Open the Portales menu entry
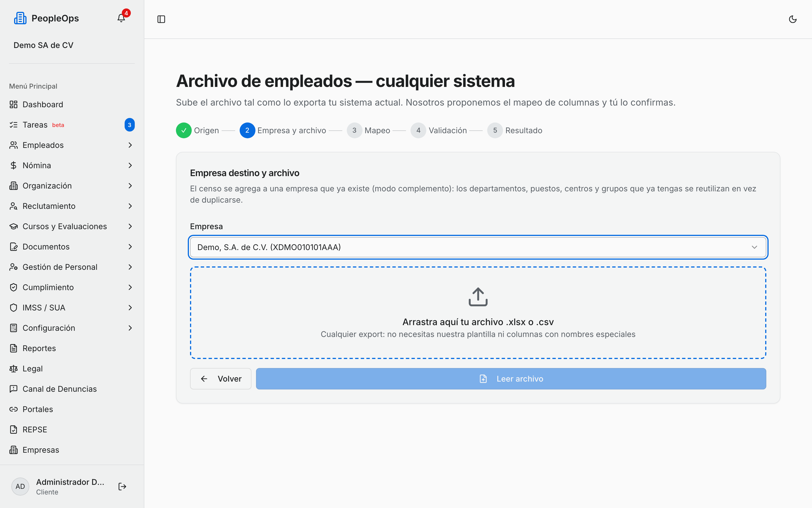The width and height of the screenshot is (812, 508). pos(72,409)
